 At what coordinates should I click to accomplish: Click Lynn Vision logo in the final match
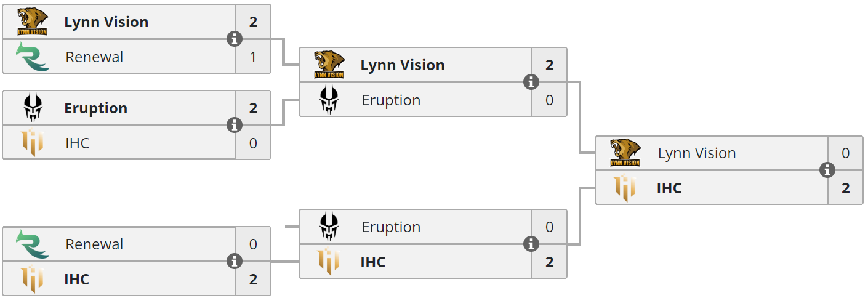(625, 153)
